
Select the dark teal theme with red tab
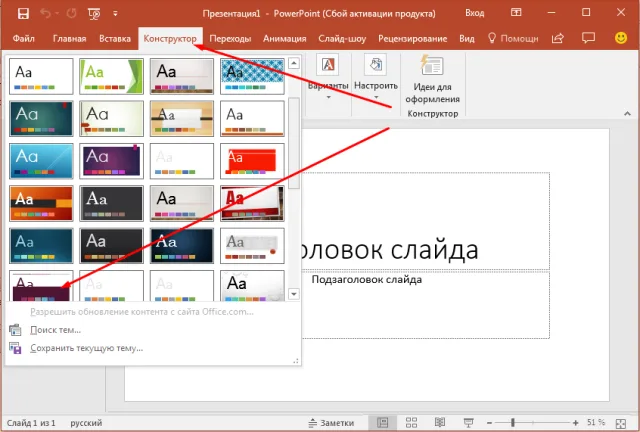(x=41, y=118)
